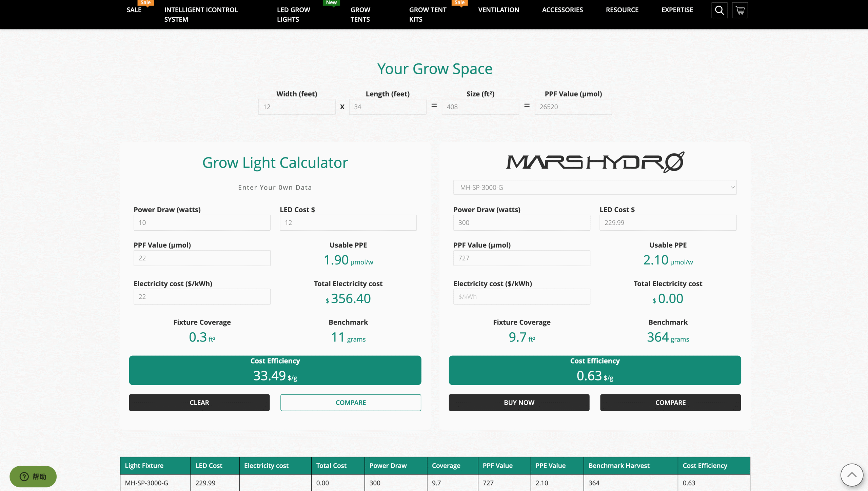Screen dimensions: 868x491
Task: Open the site search
Action: click(x=719, y=10)
